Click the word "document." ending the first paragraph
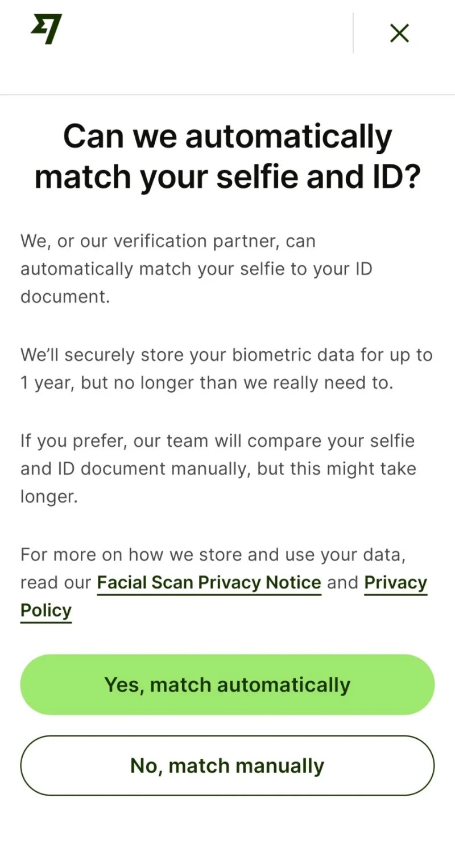The height and width of the screenshot is (868, 455). [65, 297]
